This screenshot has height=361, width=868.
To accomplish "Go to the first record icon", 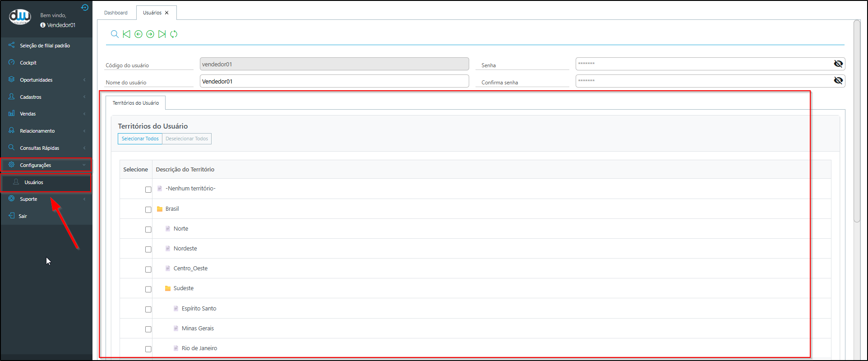I will (x=126, y=34).
